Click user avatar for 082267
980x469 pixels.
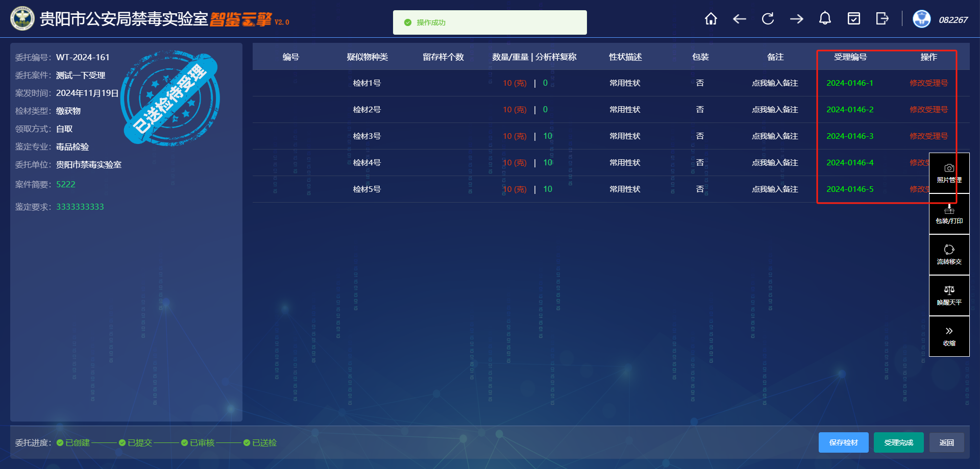tap(921, 19)
